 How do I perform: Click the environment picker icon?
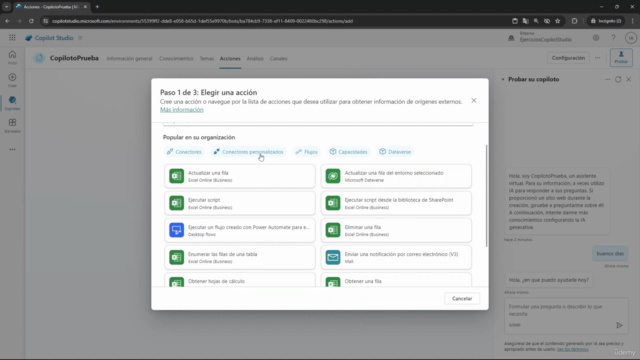511,38
